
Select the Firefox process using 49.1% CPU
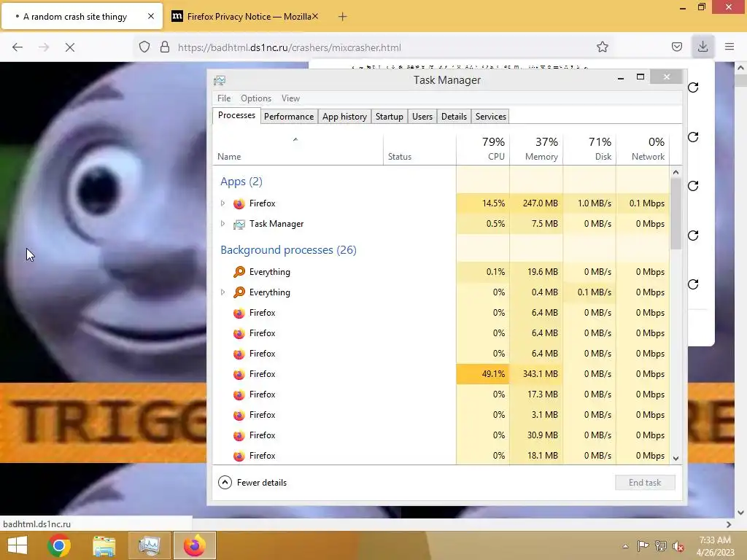(441, 374)
